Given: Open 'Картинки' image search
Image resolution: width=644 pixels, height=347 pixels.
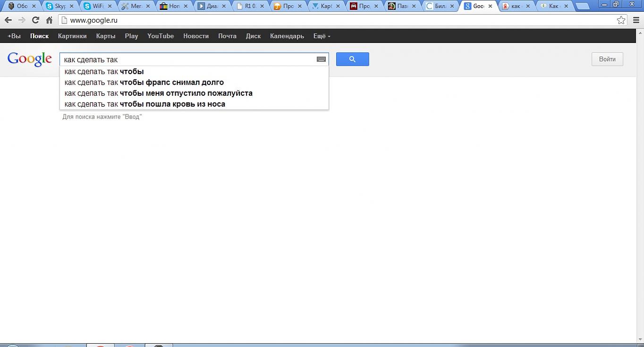Looking at the screenshot, I should (72, 36).
